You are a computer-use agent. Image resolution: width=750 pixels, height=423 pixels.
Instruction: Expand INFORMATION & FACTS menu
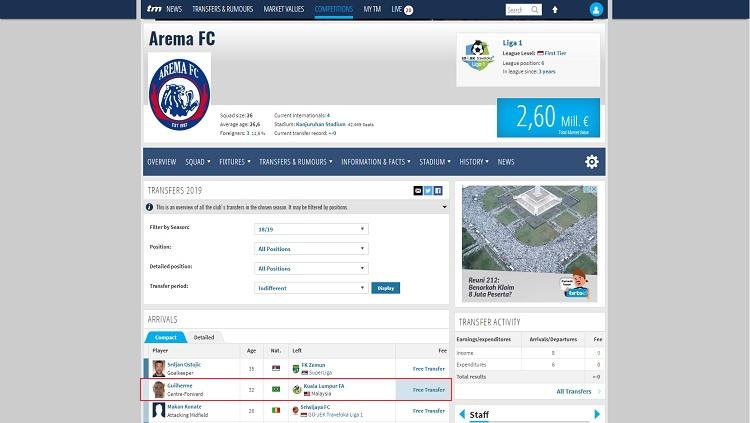[x=375, y=162]
